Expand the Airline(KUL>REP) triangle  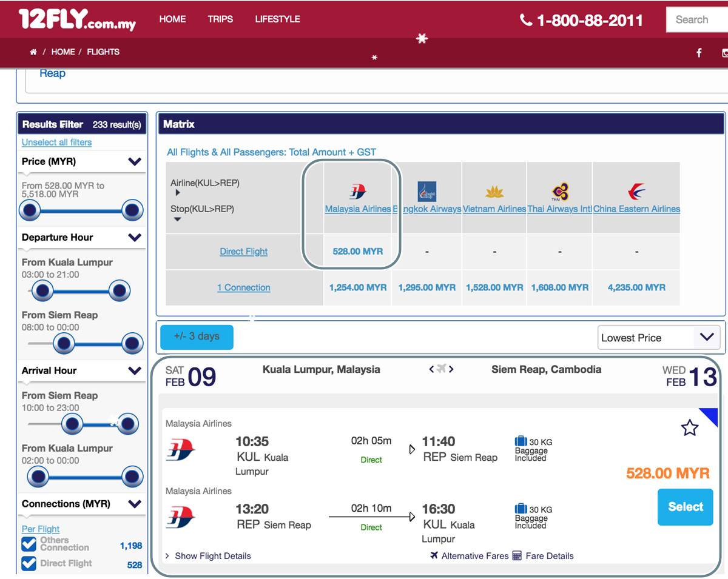178,193
